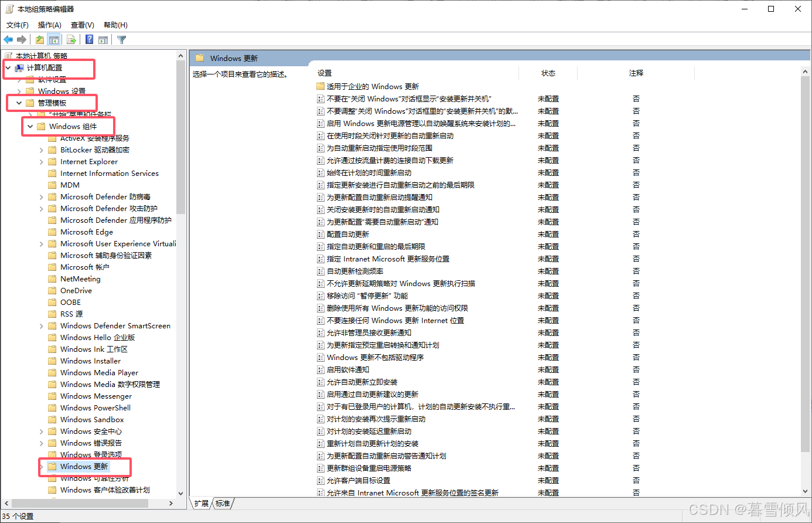This screenshot has width=812, height=523.
Task: Select the 允许客户端目标设置 setting
Action: tap(359, 481)
